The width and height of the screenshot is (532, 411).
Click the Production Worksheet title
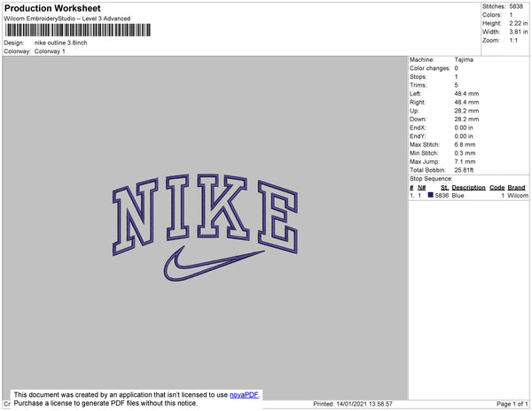[x=52, y=8]
